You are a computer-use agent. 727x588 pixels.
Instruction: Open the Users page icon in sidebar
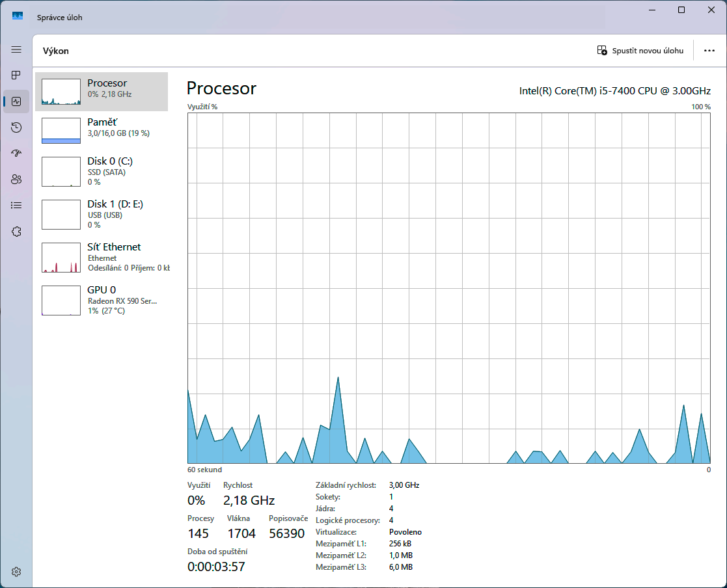click(x=16, y=180)
